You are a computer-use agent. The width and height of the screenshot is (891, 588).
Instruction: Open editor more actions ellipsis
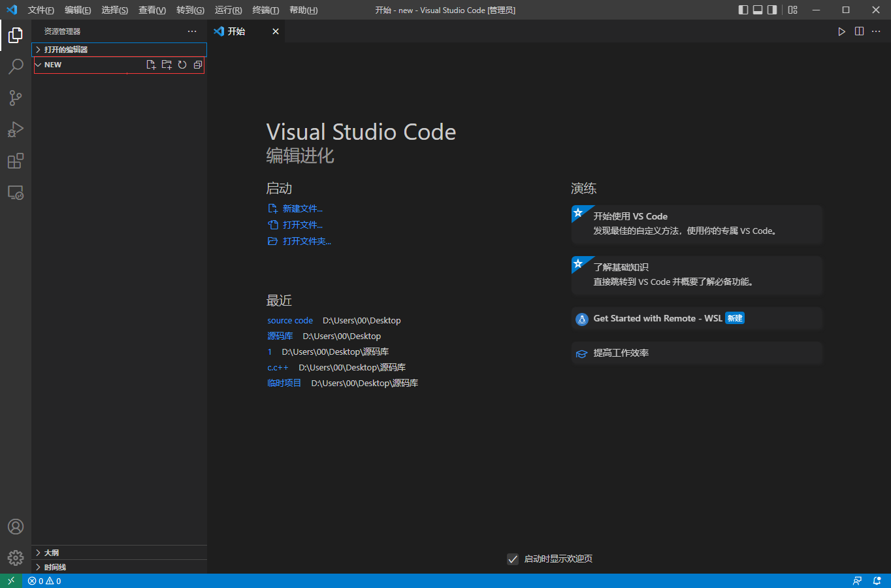[876, 31]
